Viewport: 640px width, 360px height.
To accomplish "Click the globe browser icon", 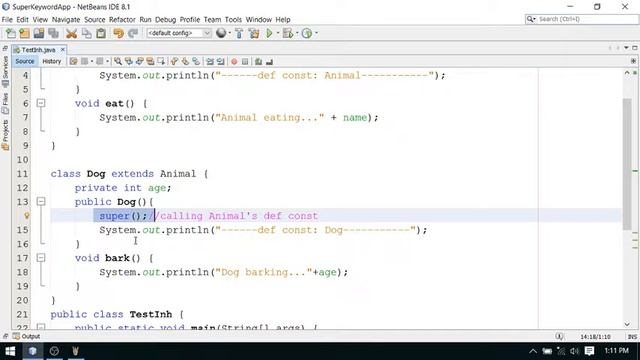I will (221, 33).
